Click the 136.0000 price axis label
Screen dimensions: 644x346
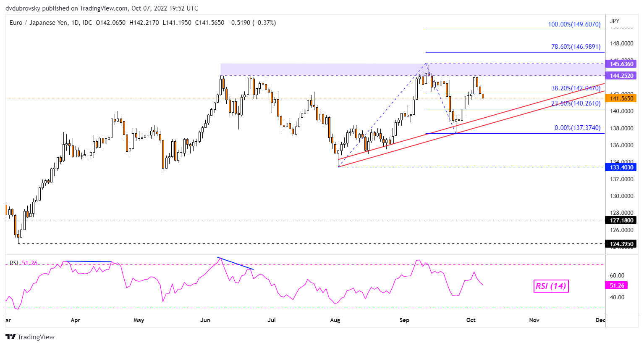tap(622, 145)
